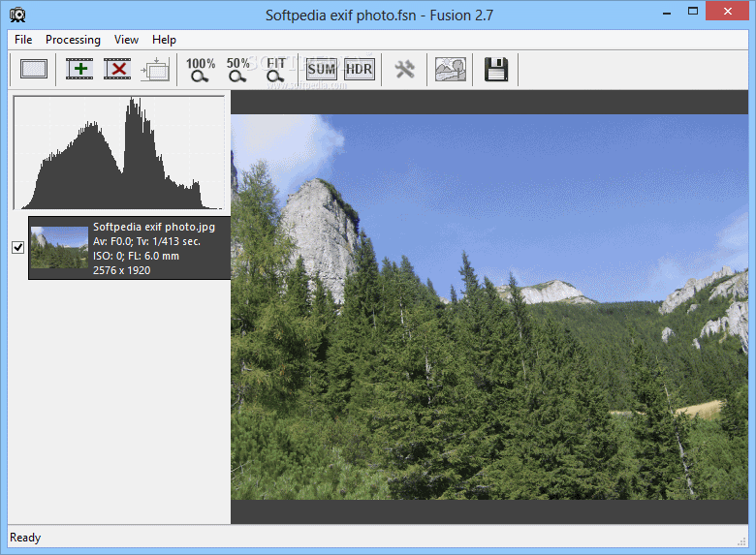Save with the floppy disk icon
The height and width of the screenshot is (555, 756).
(495, 70)
